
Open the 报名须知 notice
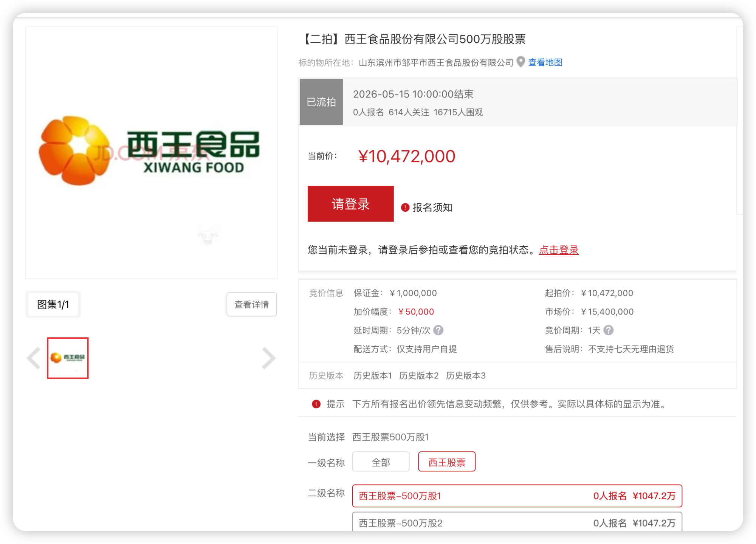432,208
